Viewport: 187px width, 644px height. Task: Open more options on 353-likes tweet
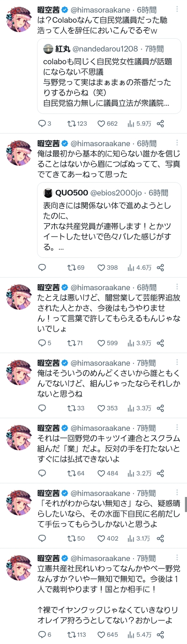pos(177,362)
